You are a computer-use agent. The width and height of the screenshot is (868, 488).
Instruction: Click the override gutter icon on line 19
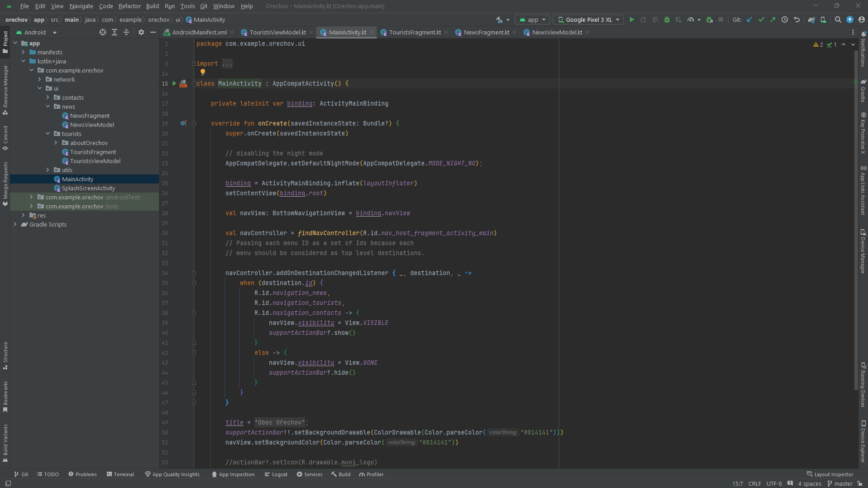coord(183,123)
